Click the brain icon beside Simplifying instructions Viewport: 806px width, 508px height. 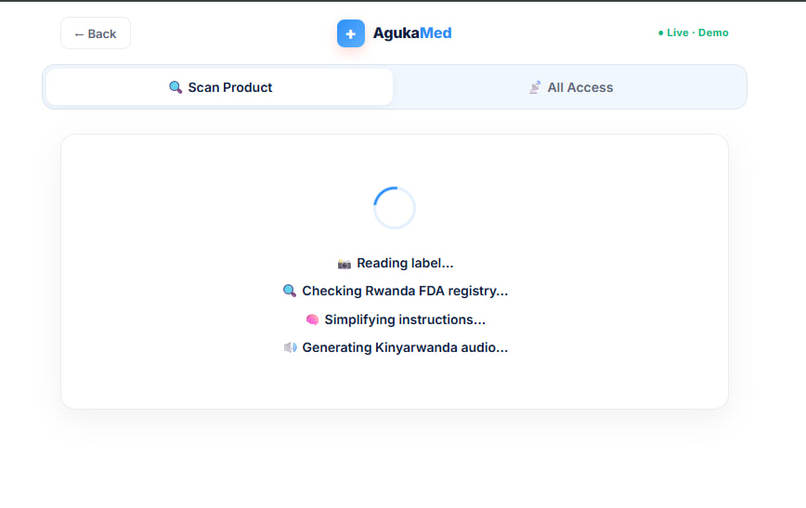pos(312,320)
